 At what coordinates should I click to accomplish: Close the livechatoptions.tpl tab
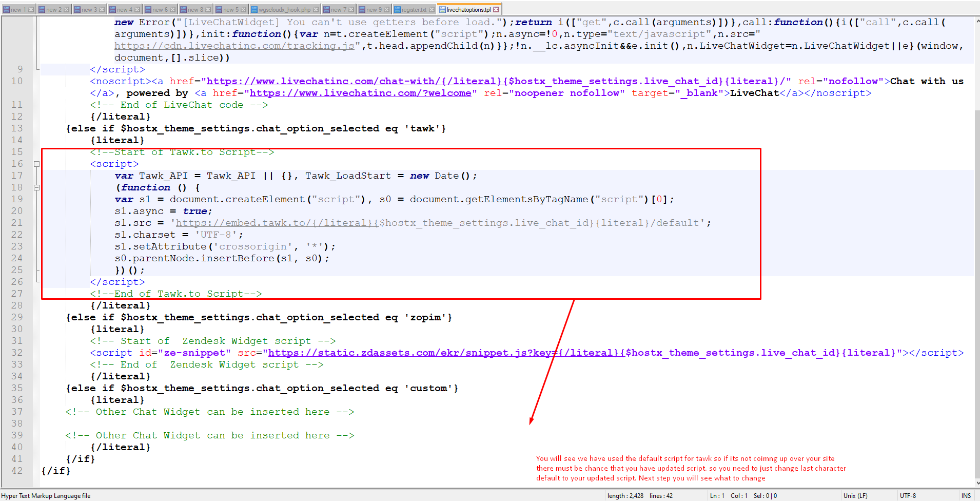tap(496, 10)
